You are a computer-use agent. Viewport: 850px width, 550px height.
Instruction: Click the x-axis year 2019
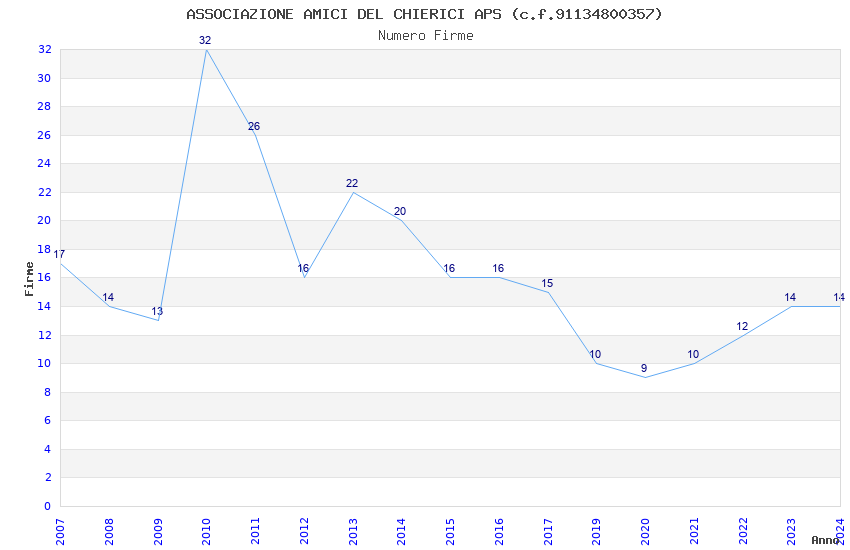click(596, 531)
